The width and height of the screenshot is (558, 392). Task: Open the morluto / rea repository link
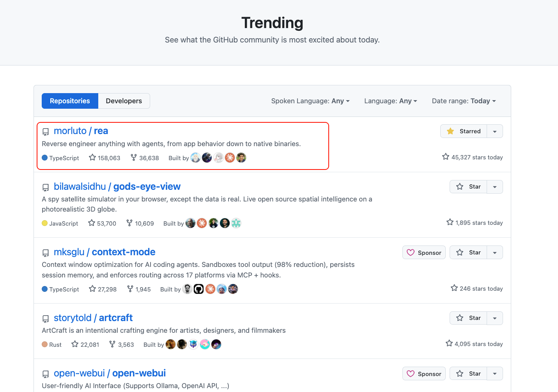[x=81, y=131]
